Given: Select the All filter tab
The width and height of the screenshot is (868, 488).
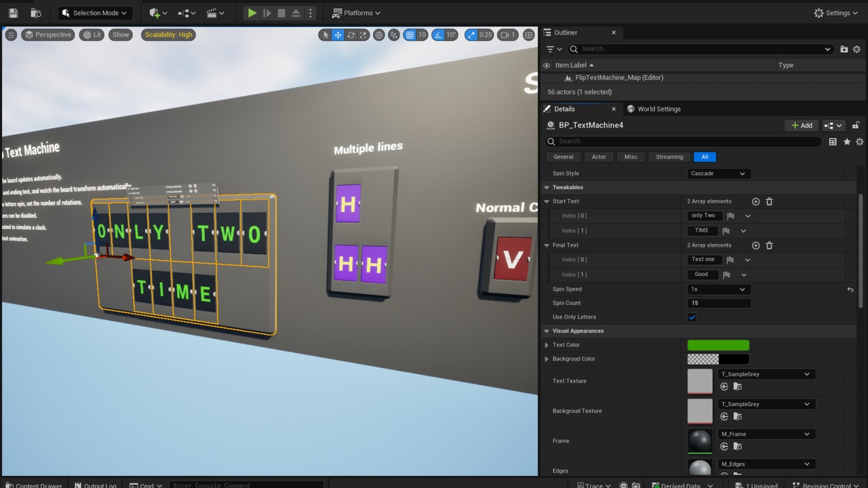Looking at the screenshot, I should coord(705,157).
